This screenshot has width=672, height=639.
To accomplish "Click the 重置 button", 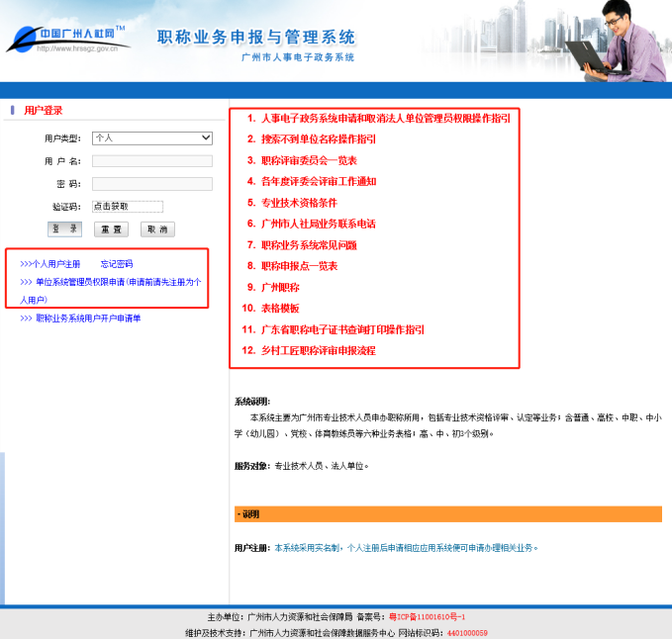I will [x=111, y=229].
